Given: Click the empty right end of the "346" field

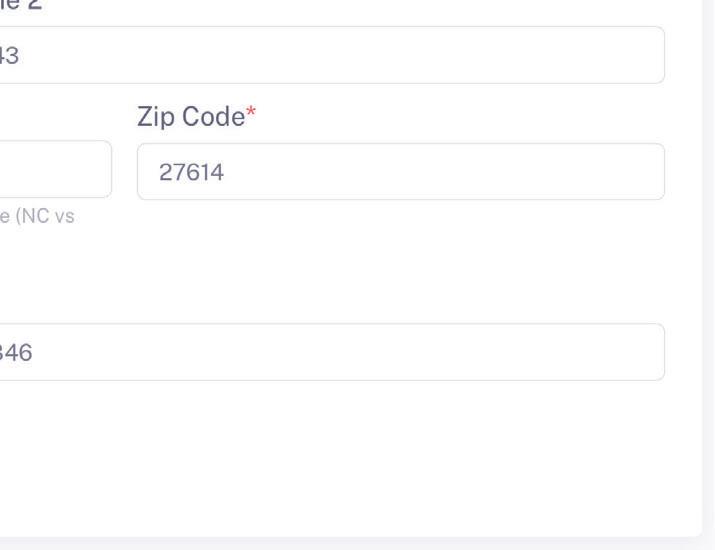Looking at the screenshot, I should 593,352.
